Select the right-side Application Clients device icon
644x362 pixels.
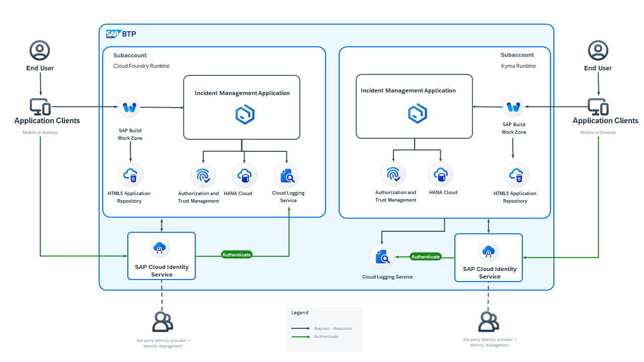pos(598,107)
